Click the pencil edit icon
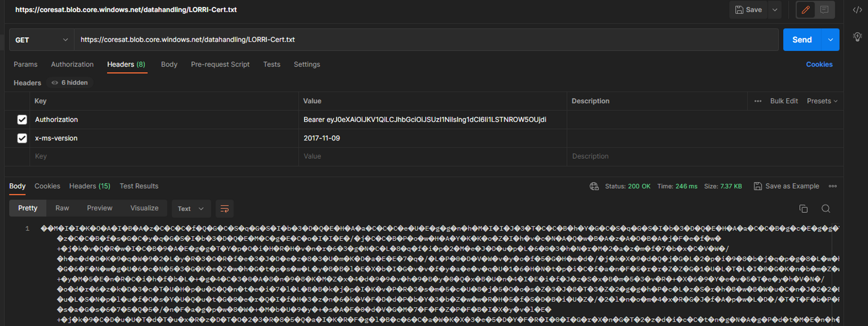Image resolution: width=868 pixels, height=326 pixels. click(x=806, y=10)
